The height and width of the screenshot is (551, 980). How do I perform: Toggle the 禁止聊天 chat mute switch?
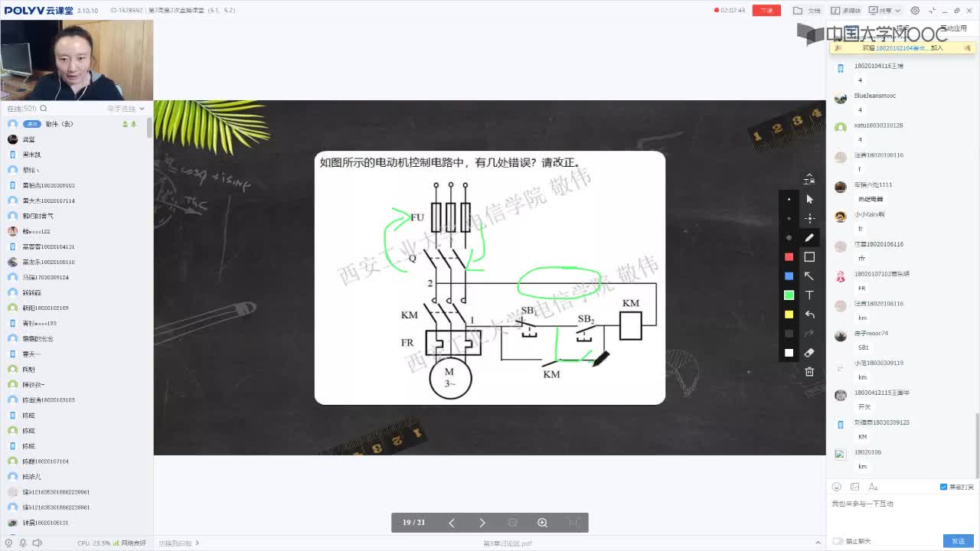coord(838,541)
